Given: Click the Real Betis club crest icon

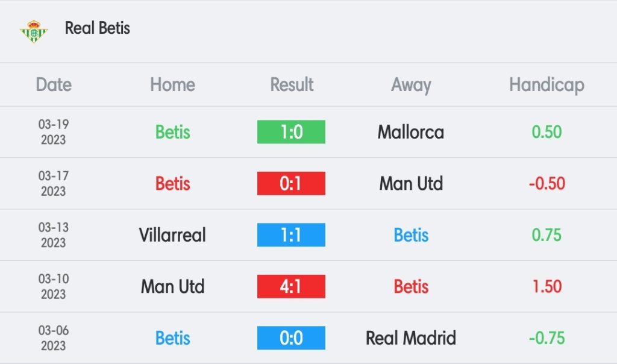Looking at the screenshot, I should pos(34,31).
